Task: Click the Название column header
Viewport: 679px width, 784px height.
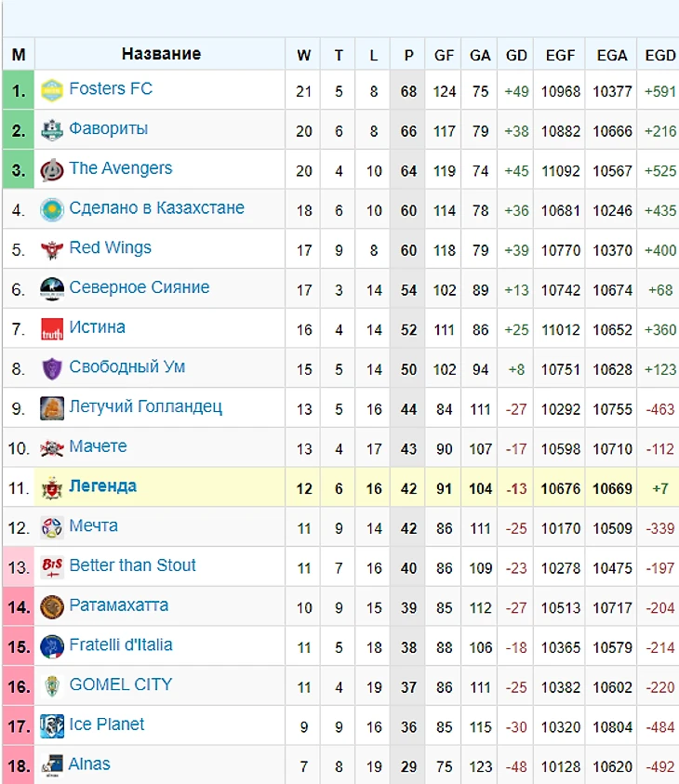Action: pyautogui.click(x=161, y=54)
